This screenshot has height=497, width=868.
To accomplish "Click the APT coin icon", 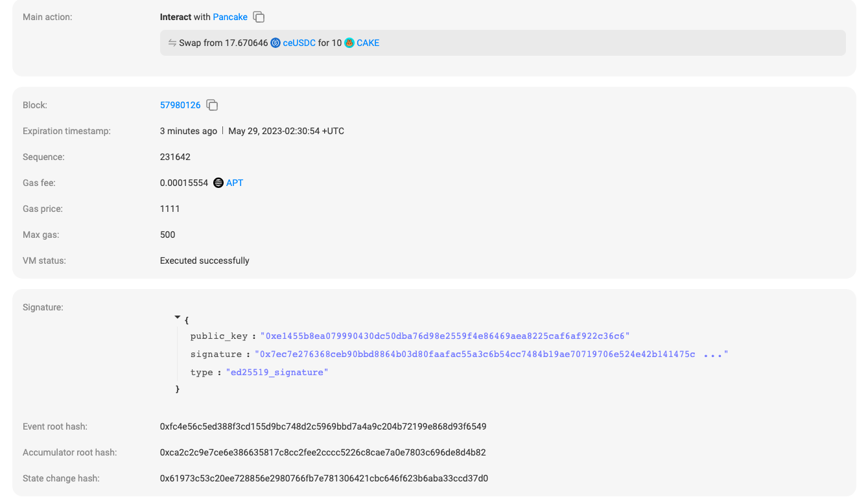I will point(218,183).
